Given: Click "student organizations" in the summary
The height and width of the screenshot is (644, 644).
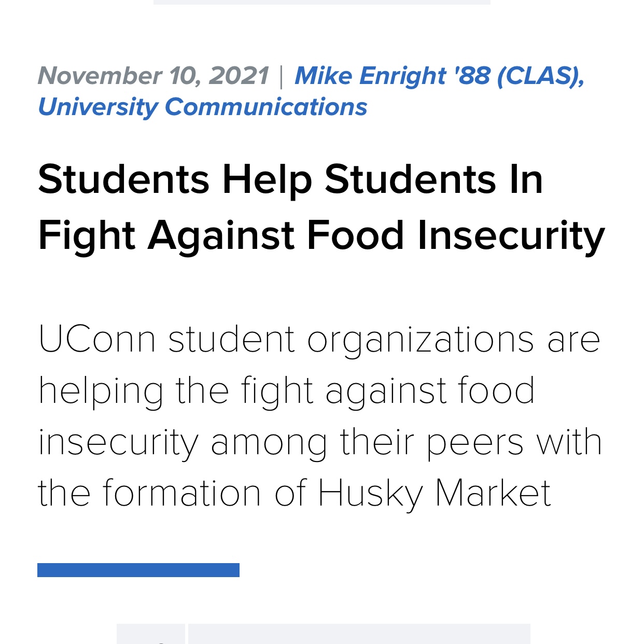Looking at the screenshot, I should (x=351, y=341).
